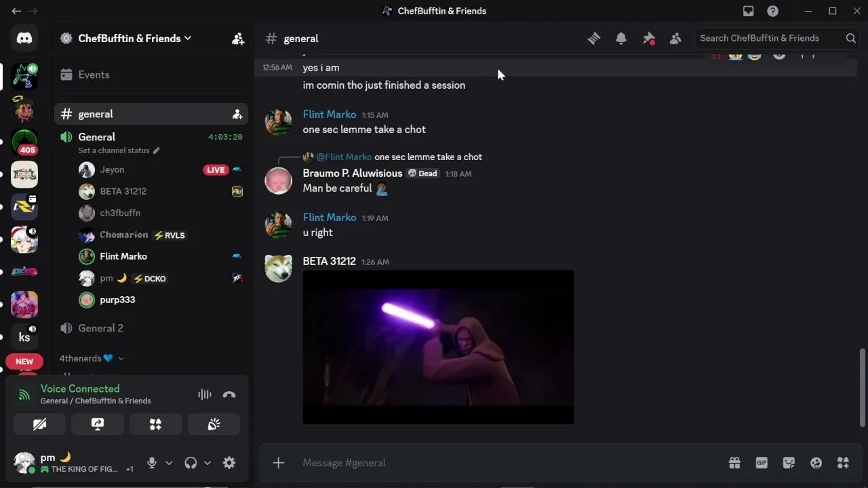868x488 pixels.
Task: Open the sticker picker
Action: pyautogui.click(x=789, y=463)
